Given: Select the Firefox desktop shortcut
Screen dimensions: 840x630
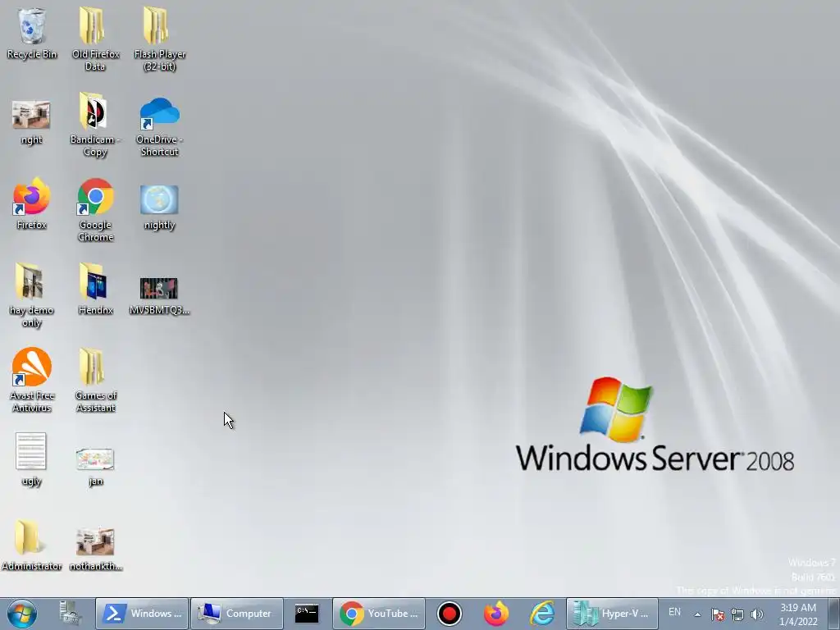Looking at the screenshot, I should point(32,203).
